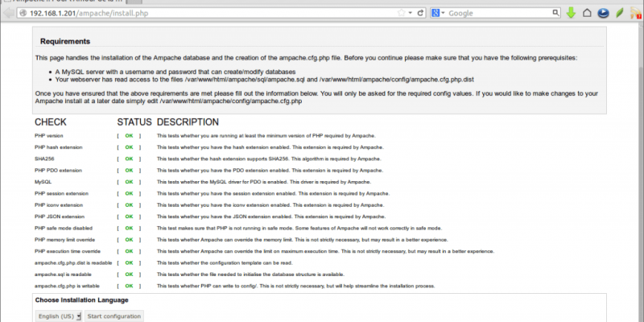Open downloads with the green arrow icon
Viewport: 644px width, 322px height.
pyautogui.click(x=571, y=13)
